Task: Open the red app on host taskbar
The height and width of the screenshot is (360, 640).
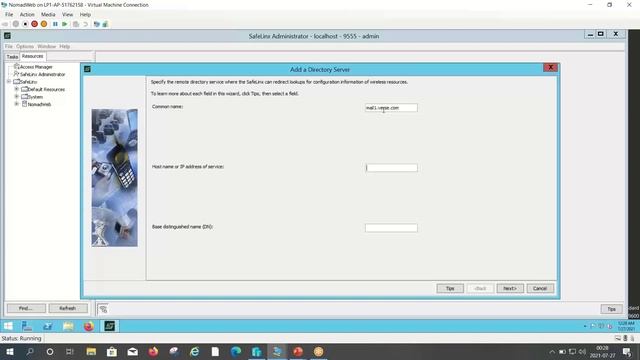Action: pyautogui.click(x=298, y=351)
